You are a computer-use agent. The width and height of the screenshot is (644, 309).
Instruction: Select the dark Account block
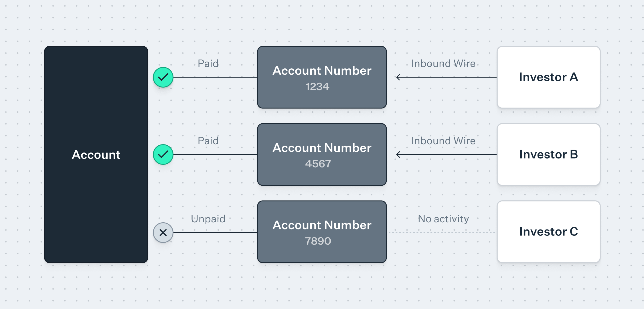coord(96,154)
